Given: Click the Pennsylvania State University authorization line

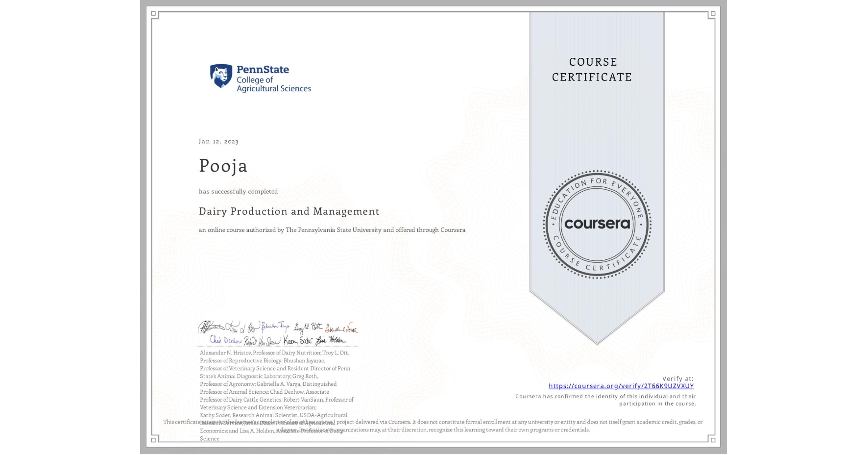Looking at the screenshot, I should (x=332, y=229).
